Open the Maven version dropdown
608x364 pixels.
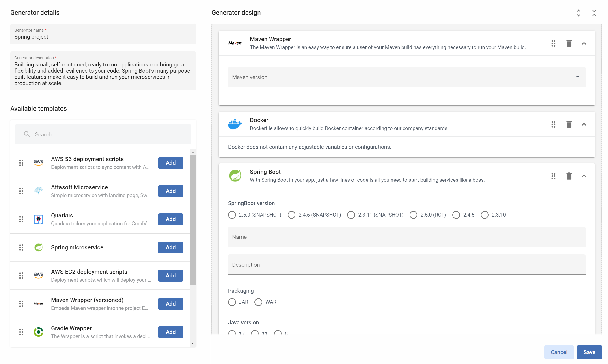pyautogui.click(x=406, y=77)
